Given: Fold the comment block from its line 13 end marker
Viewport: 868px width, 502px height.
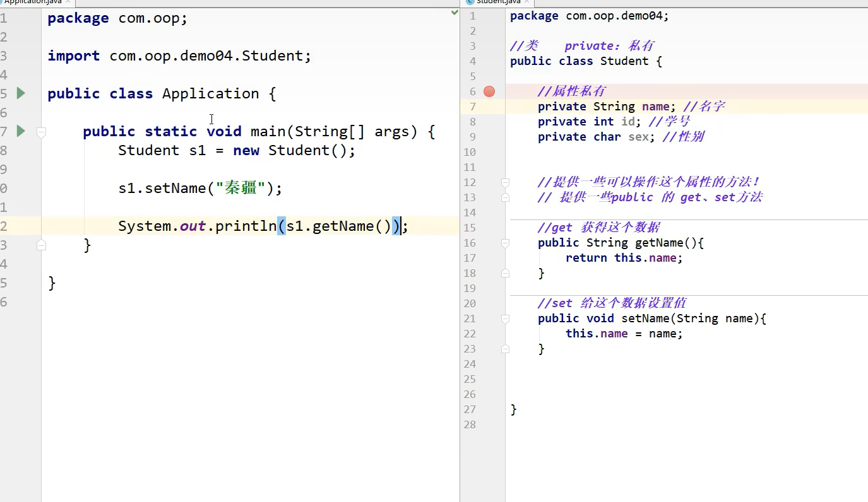Looking at the screenshot, I should point(505,197).
